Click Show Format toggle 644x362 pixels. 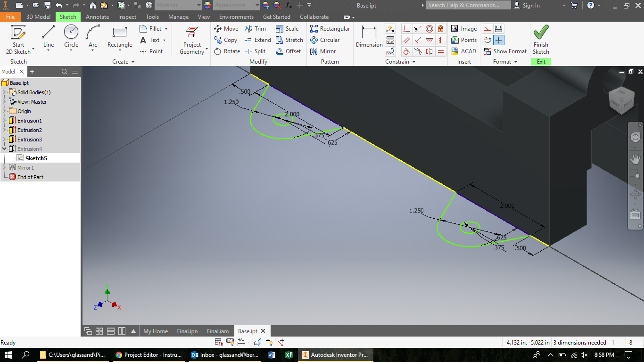tap(505, 51)
